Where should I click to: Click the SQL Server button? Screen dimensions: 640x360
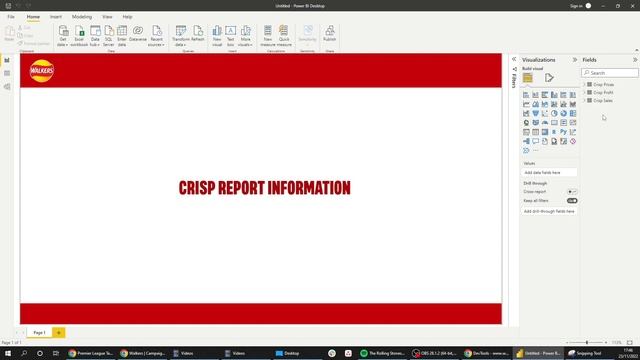pos(109,36)
